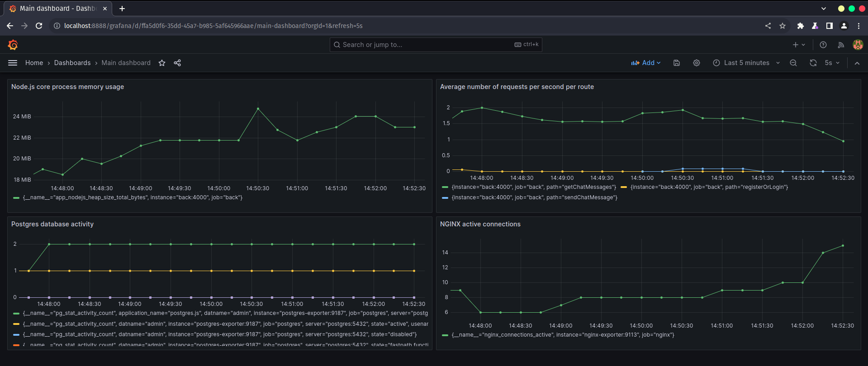Image resolution: width=868 pixels, height=366 pixels.
Task: Toggle app_nodejs_heap_size_total_bytes legend series
Action: click(133, 197)
